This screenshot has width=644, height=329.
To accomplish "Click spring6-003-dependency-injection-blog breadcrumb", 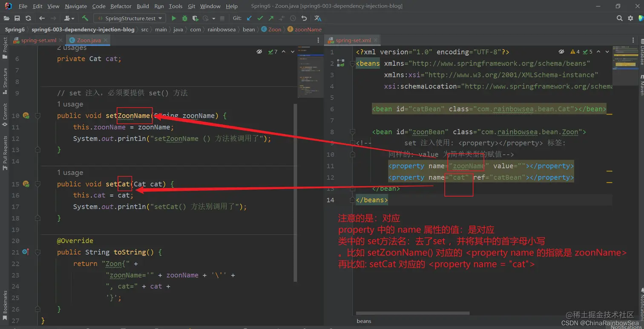I will coord(83,29).
